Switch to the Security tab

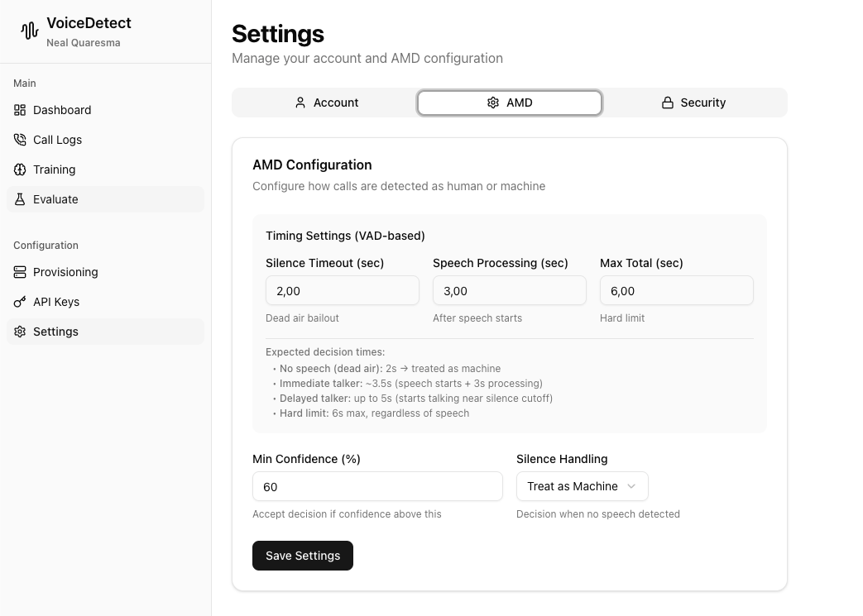pos(693,103)
